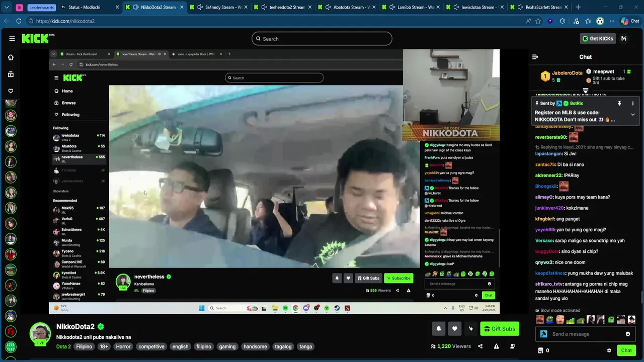Image resolution: width=644 pixels, height=362 pixels.
Task: Go to Kick home logo
Action: [x=38, y=39]
